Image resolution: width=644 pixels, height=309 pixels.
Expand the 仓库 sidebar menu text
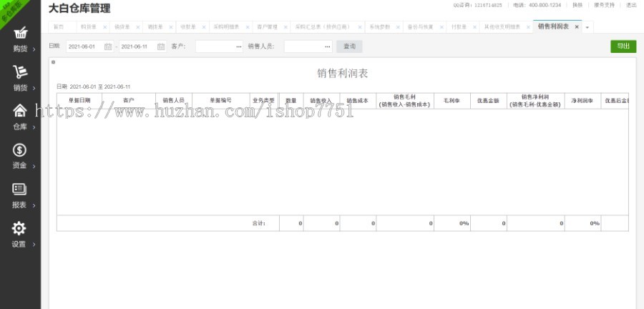pyautogui.click(x=20, y=127)
